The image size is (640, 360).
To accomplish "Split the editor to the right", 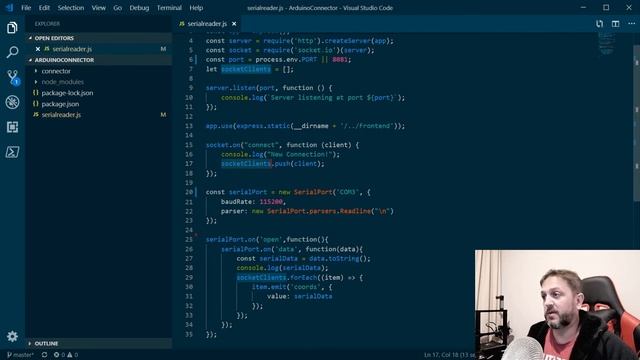I will pos(616,24).
